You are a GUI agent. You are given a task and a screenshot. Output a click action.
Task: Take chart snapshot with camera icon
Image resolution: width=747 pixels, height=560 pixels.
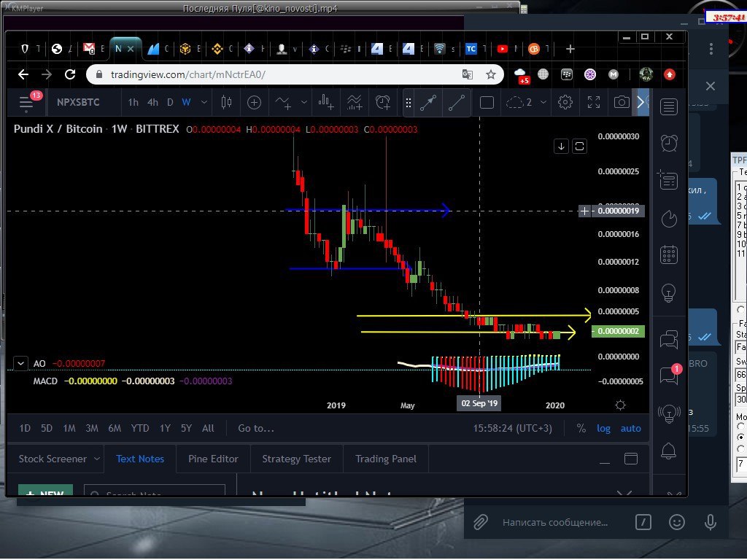pyautogui.click(x=622, y=102)
